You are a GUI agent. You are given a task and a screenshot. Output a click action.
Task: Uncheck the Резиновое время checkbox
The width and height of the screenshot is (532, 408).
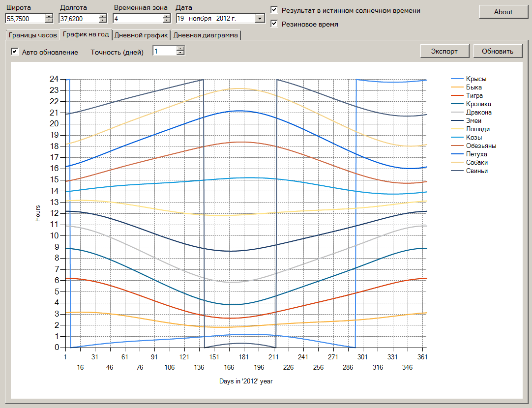[274, 24]
